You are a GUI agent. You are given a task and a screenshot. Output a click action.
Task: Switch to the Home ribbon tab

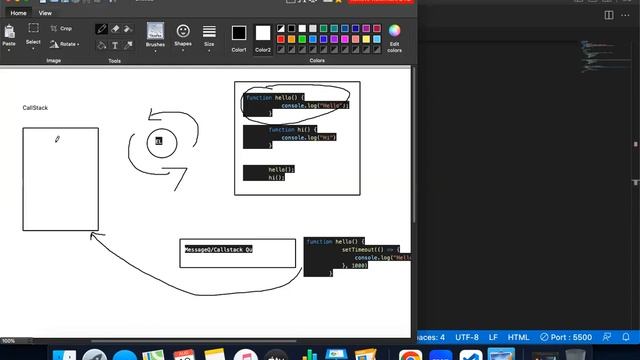pos(18,13)
